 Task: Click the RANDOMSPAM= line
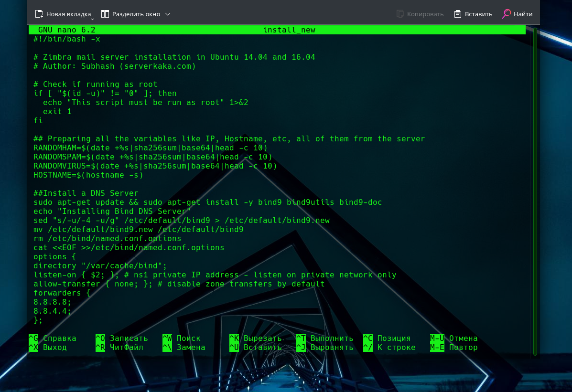(x=153, y=157)
